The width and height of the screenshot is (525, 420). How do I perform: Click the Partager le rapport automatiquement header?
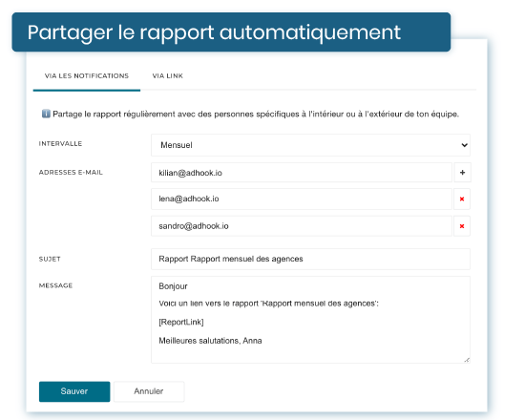pos(214,32)
